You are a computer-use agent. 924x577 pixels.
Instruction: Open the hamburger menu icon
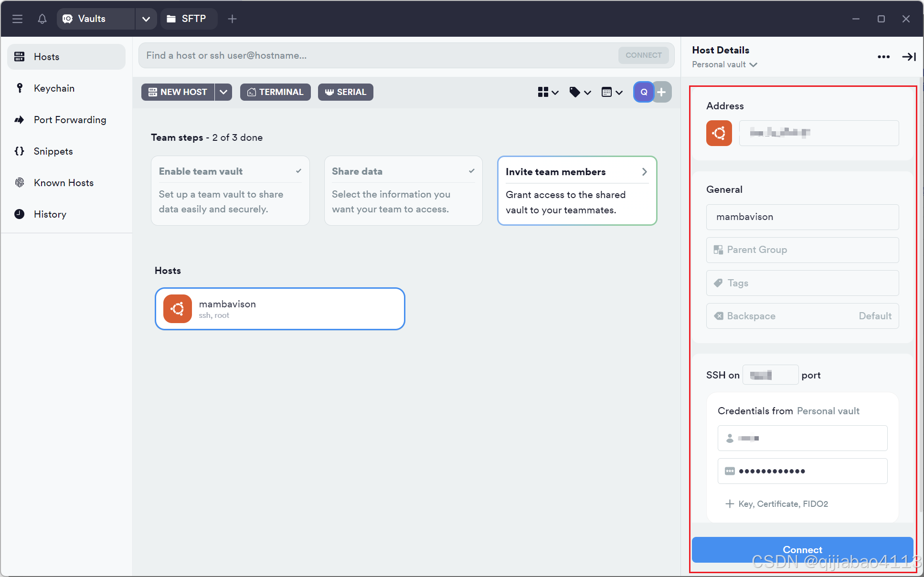coord(18,19)
